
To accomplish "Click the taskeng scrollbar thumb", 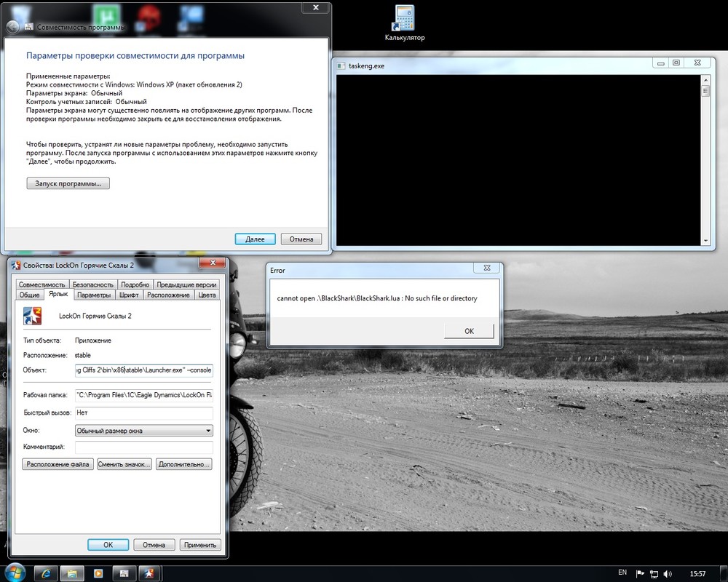I will pyautogui.click(x=705, y=91).
